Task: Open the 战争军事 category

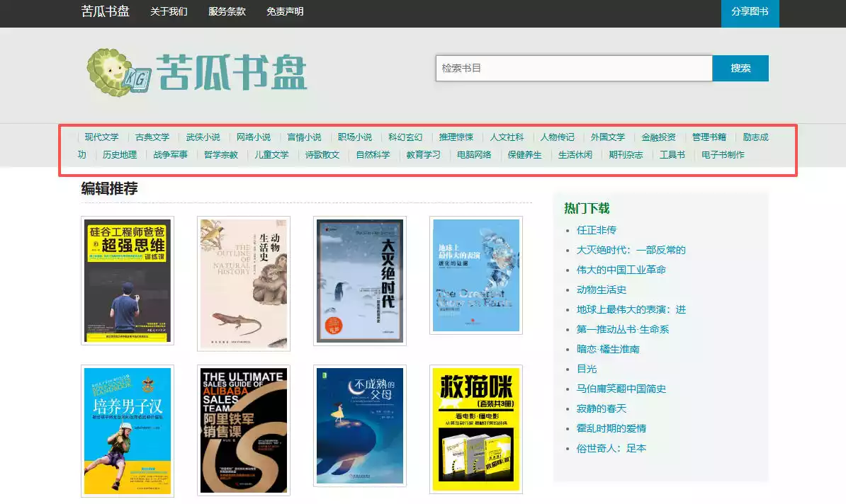Action: [x=171, y=155]
